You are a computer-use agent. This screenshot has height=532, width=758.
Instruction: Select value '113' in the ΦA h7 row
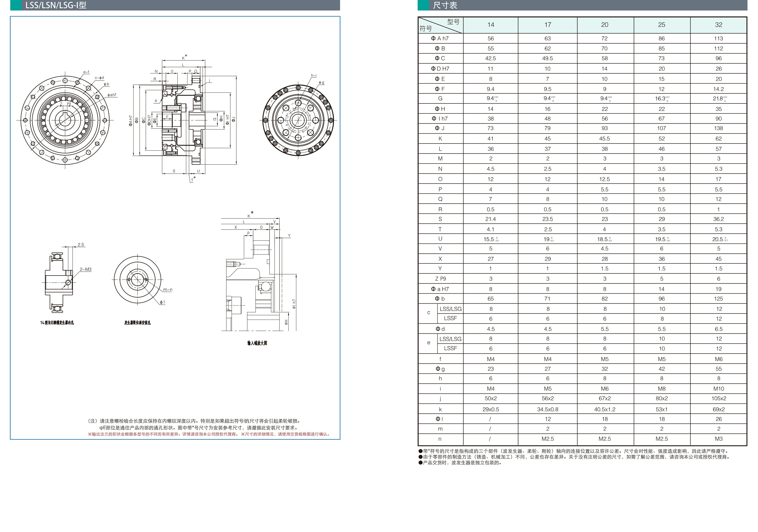click(718, 39)
